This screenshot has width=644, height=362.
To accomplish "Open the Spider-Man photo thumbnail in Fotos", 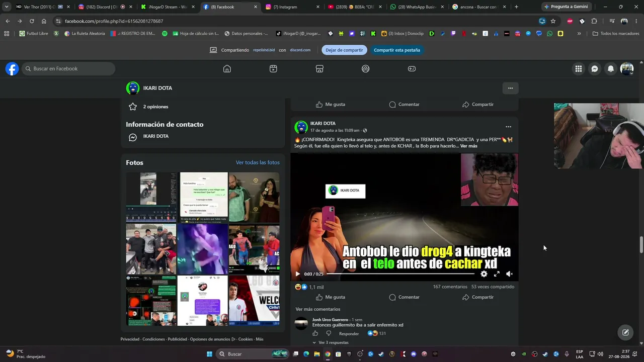I will click(x=254, y=249).
